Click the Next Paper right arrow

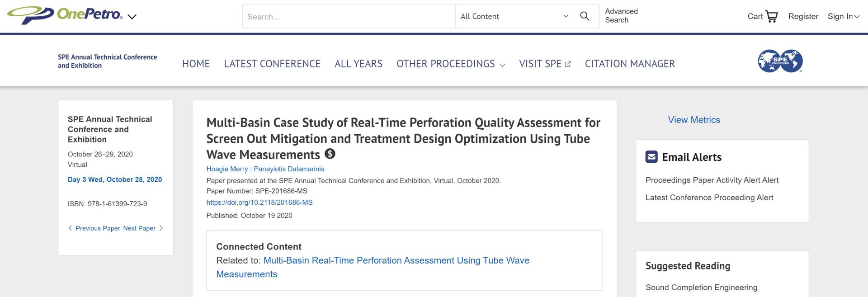(161, 228)
